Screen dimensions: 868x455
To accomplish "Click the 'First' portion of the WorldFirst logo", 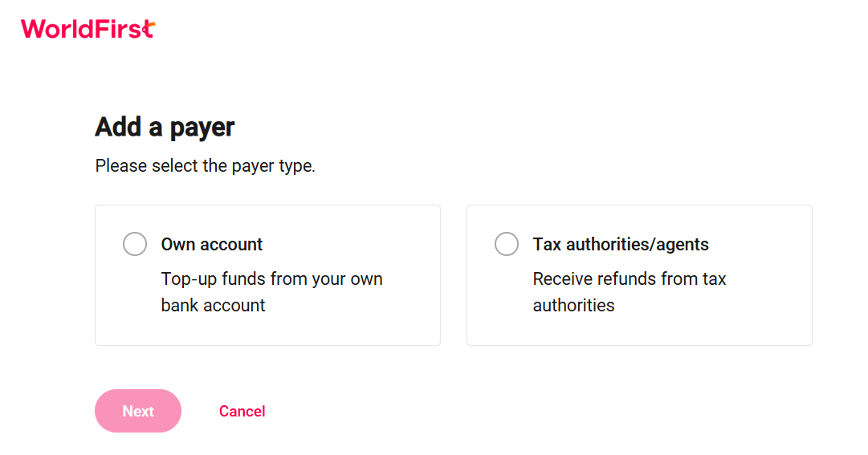I will click(x=122, y=29).
